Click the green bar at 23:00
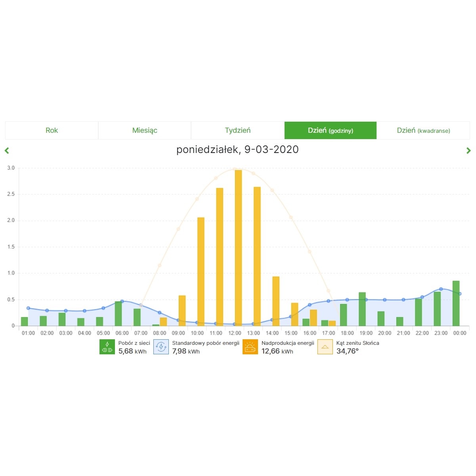 click(437, 309)
